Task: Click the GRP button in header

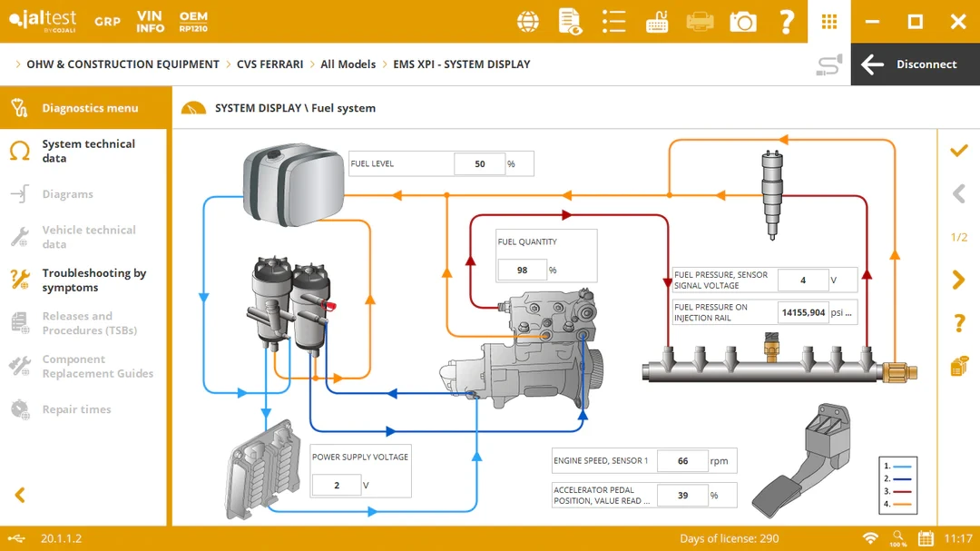Action: coord(107,22)
